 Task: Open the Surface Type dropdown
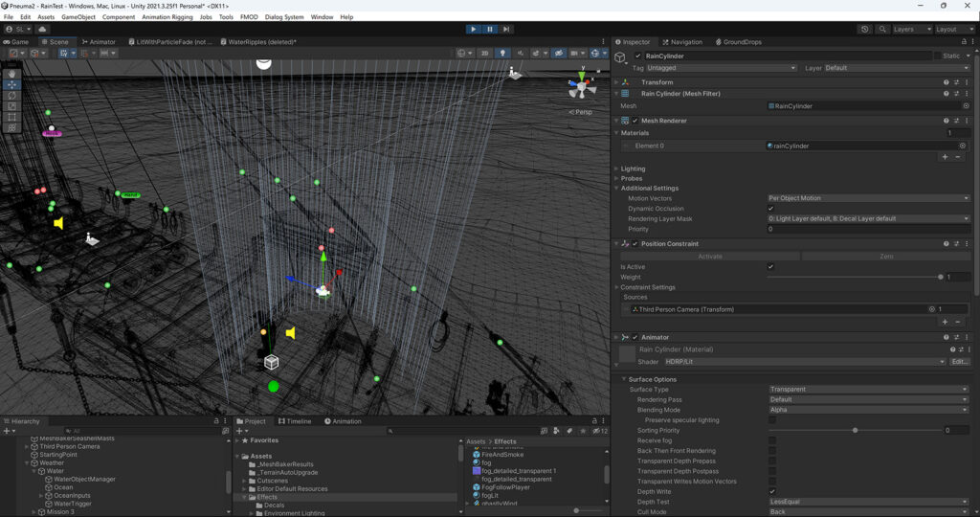click(868, 390)
